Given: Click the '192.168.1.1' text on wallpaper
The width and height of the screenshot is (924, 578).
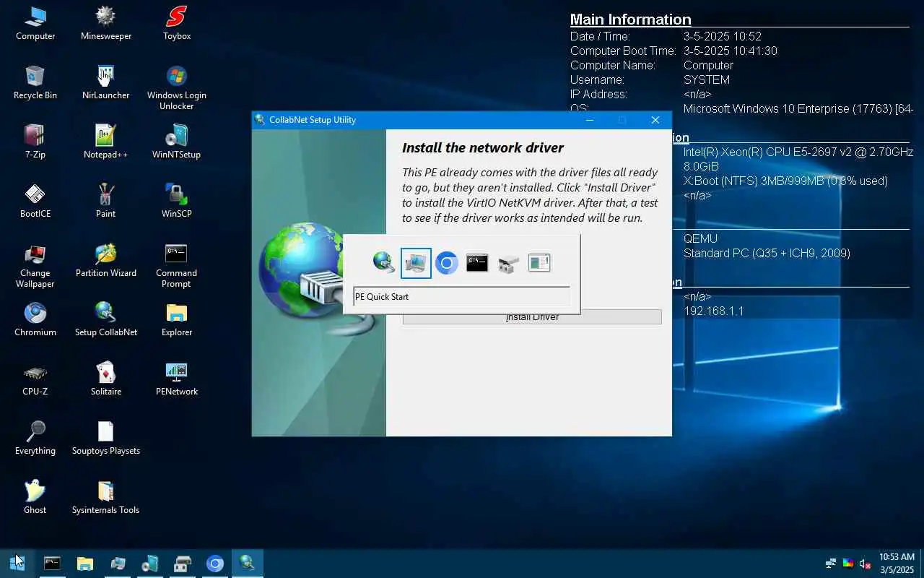Looking at the screenshot, I should point(714,311).
